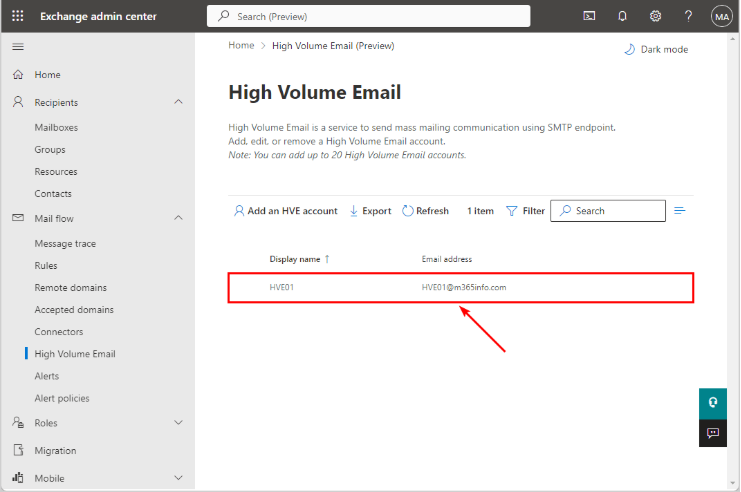Toggle Dark mode

[656, 49]
